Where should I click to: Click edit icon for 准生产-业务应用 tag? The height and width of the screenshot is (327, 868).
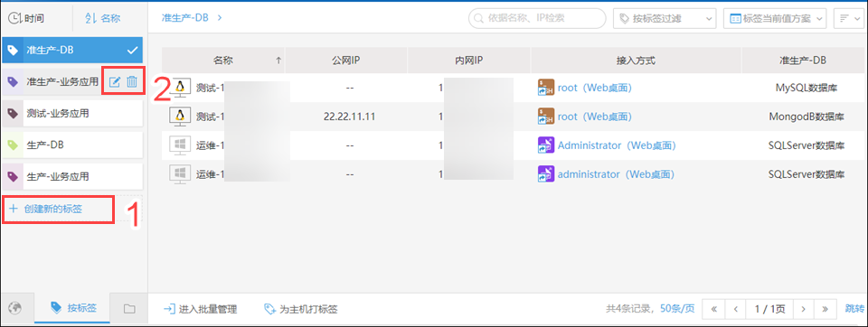115,82
